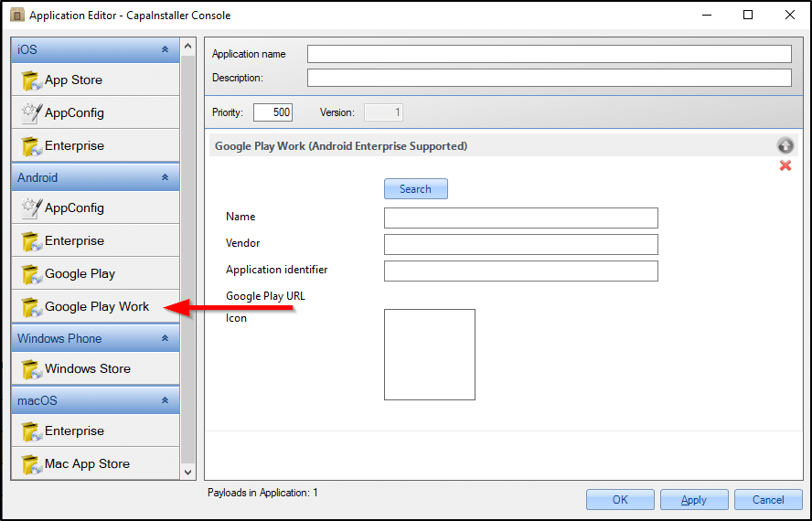Maximize the Application Editor window

tap(748, 15)
